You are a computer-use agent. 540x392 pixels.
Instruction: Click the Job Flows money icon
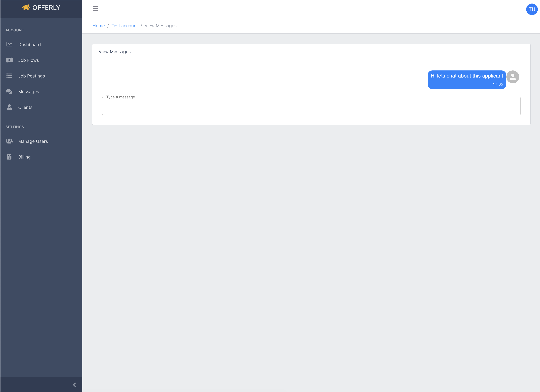tap(9, 60)
